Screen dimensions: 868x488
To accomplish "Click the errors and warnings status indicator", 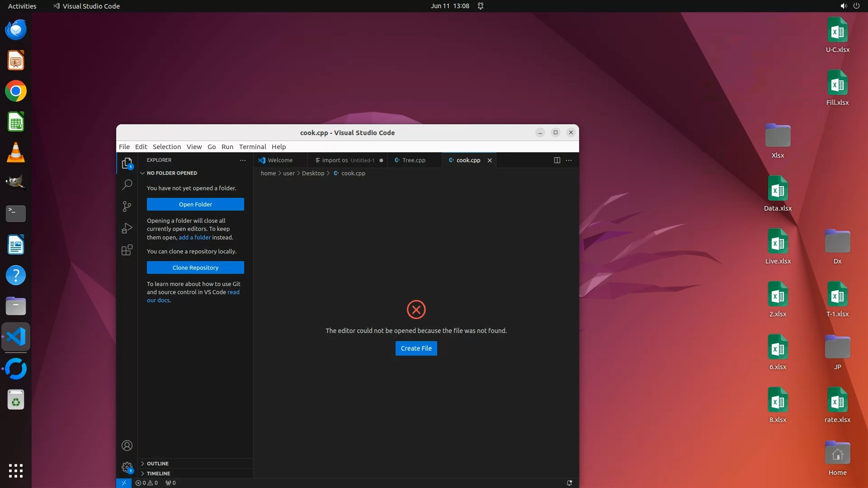I will pyautogui.click(x=146, y=483).
